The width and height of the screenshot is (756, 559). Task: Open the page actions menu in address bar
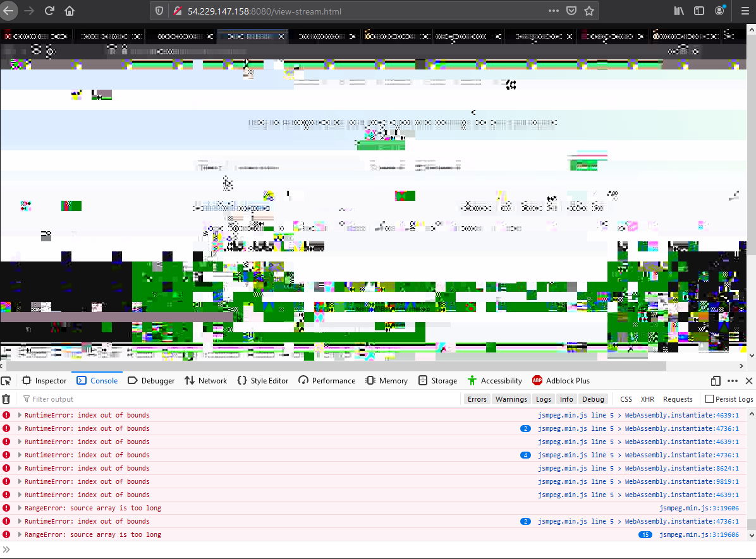click(554, 11)
